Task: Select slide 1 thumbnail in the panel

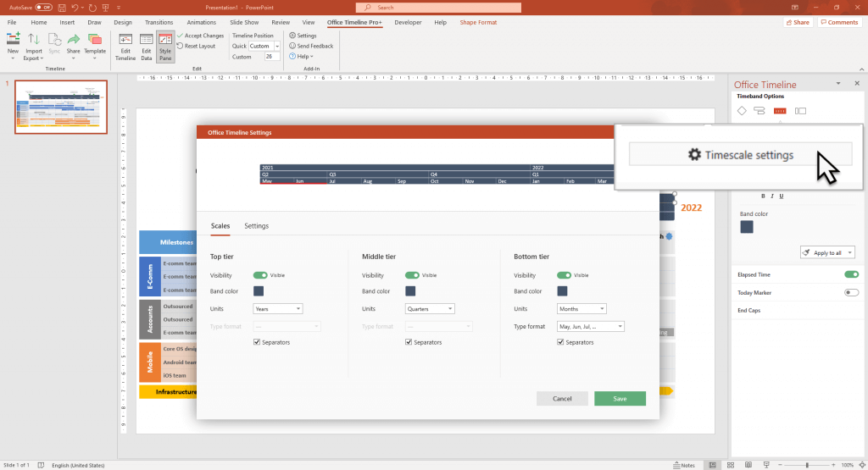Action: [61, 107]
